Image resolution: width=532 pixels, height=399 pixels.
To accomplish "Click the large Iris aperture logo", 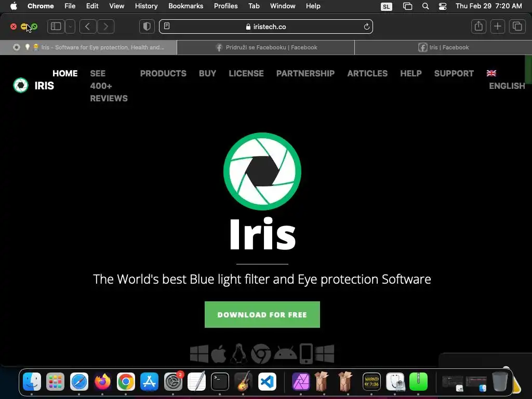I will coord(262,171).
